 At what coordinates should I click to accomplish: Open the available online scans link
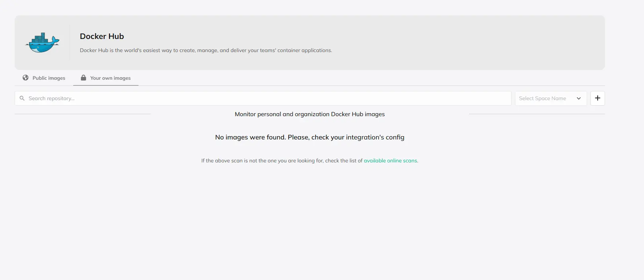[x=390, y=161]
